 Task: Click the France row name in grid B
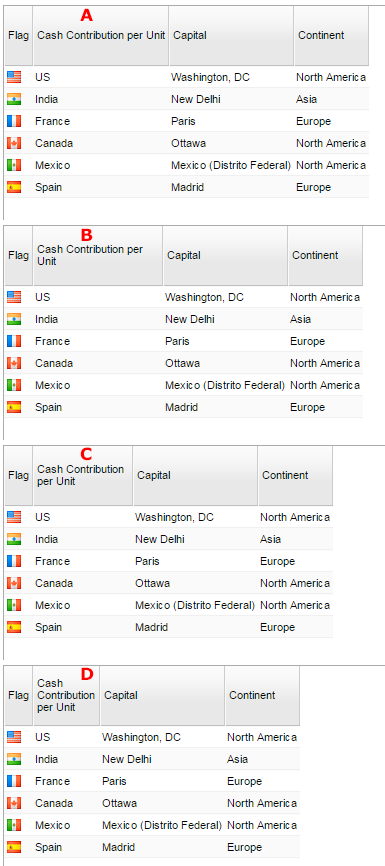click(52, 341)
